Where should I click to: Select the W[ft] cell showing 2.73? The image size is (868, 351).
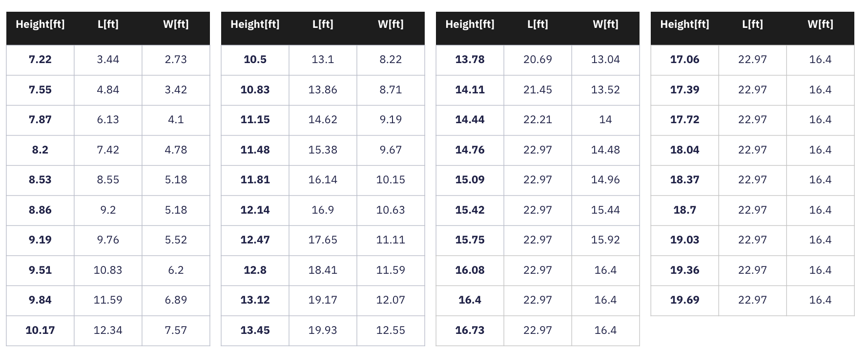176,60
